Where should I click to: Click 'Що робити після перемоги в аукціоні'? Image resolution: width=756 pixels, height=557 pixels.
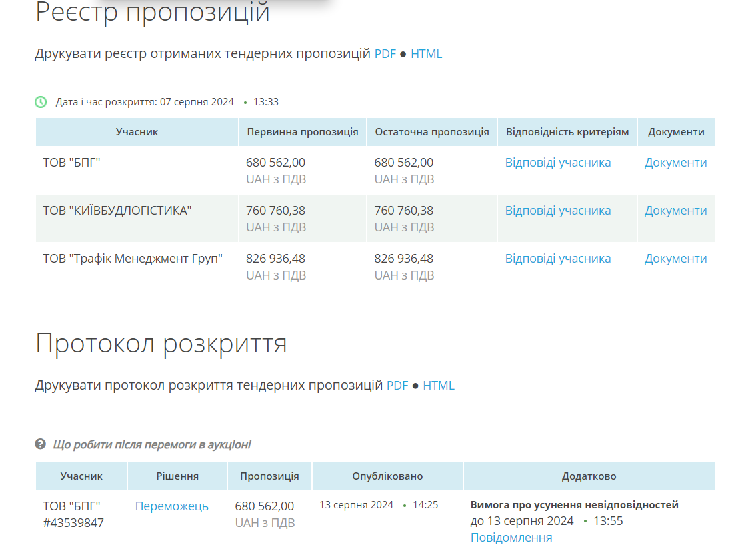point(152,444)
